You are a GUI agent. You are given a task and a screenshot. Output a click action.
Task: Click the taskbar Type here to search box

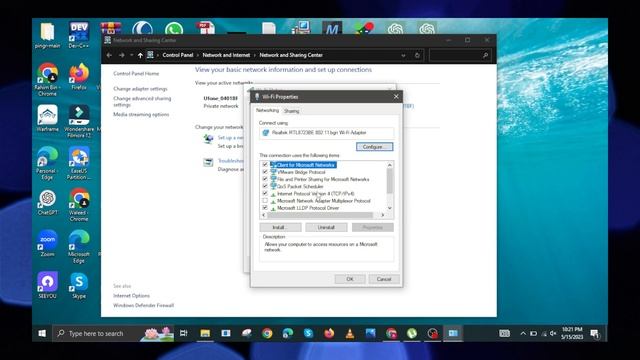coord(113,333)
